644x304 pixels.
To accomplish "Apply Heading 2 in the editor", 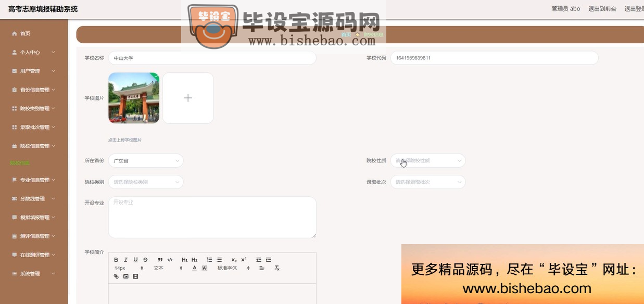I will click(194, 260).
